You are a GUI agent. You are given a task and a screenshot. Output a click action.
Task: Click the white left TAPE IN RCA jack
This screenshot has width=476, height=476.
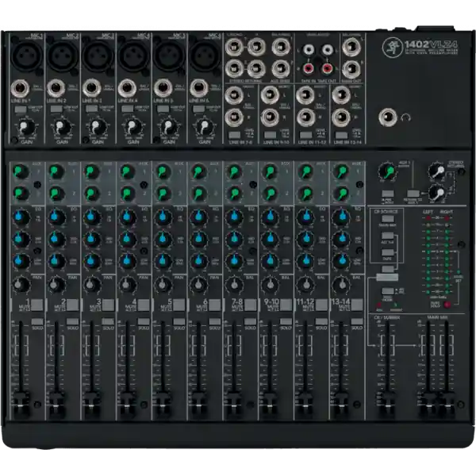pos(309,49)
